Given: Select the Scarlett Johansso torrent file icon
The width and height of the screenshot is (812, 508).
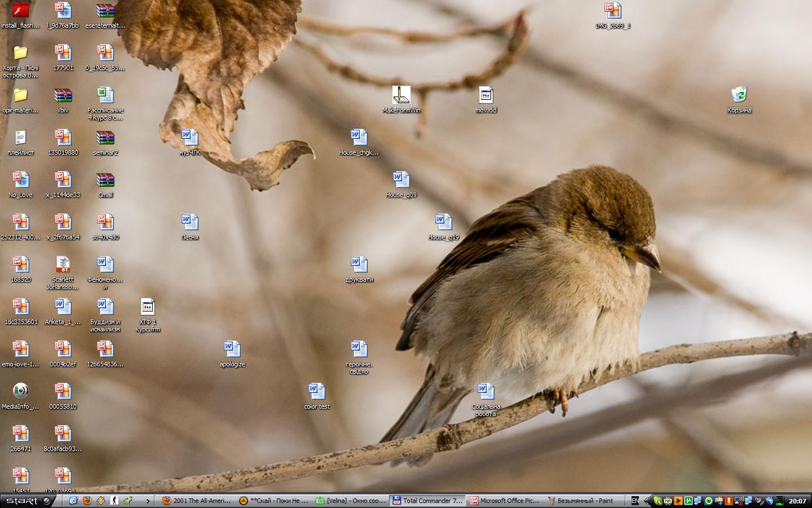Looking at the screenshot, I should (x=63, y=273).
